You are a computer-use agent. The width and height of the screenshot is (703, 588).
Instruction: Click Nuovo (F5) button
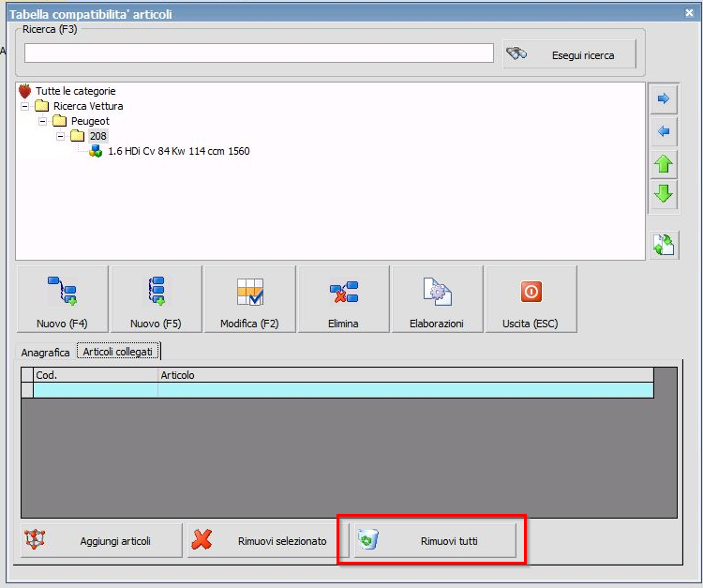coord(156,299)
